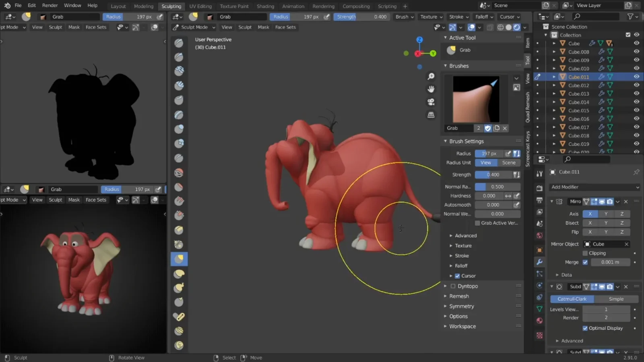Click the Strength slider in Brush Settings
This screenshot has width=644, height=362.
(x=493, y=175)
